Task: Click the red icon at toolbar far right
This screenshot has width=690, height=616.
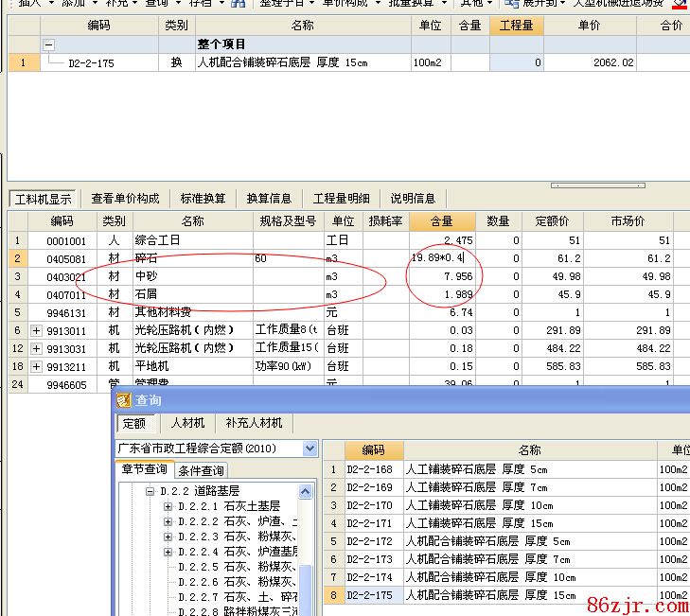Action: click(679, 4)
